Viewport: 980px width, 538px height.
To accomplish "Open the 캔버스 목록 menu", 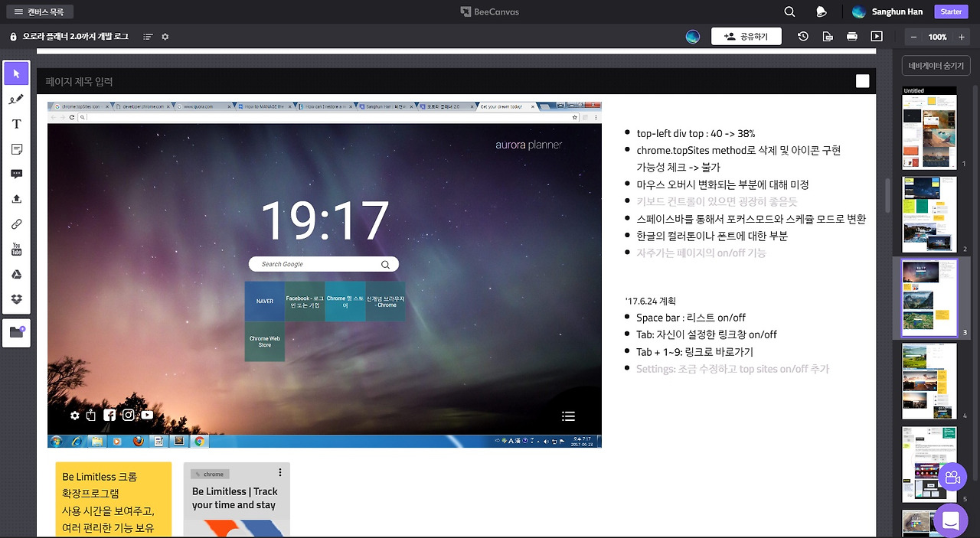I will (x=40, y=11).
